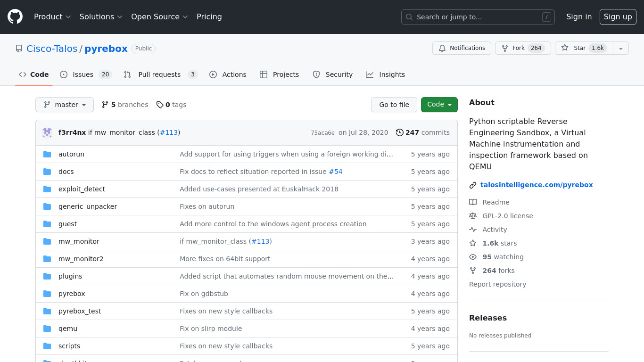Expand the Open Source menu
Screen dimensions: 644x362
click(159, 17)
